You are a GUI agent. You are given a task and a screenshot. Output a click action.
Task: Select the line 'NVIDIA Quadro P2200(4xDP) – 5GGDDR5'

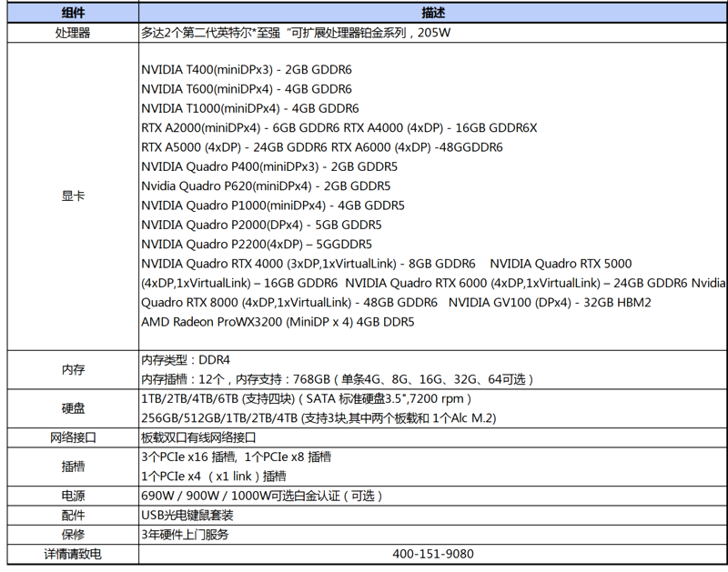[257, 245]
